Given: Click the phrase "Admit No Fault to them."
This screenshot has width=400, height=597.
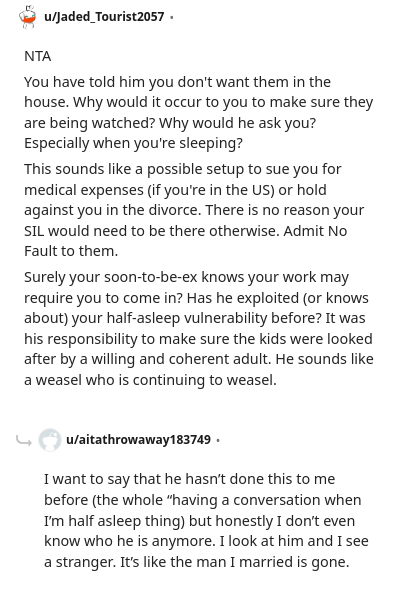Looking at the screenshot, I should pos(185,241).
